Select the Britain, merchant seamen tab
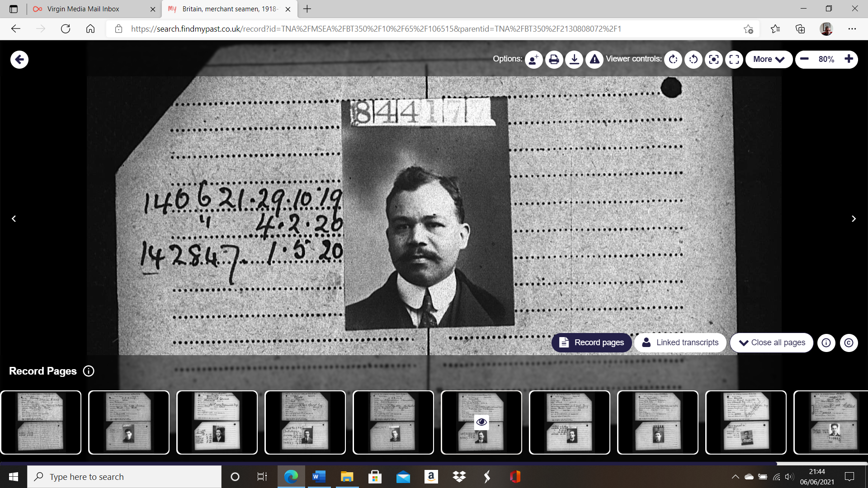This screenshot has width=868, height=488. (x=230, y=9)
